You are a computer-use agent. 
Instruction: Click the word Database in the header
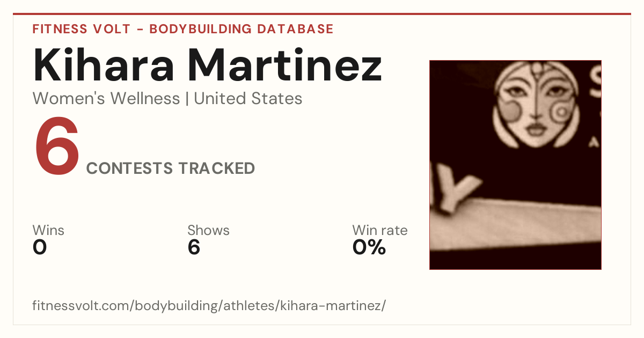click(x=295, y=29)
